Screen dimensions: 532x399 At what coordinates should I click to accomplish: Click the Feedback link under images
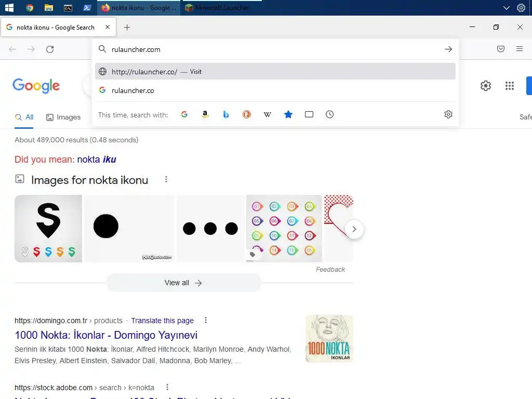click(330, 270)
